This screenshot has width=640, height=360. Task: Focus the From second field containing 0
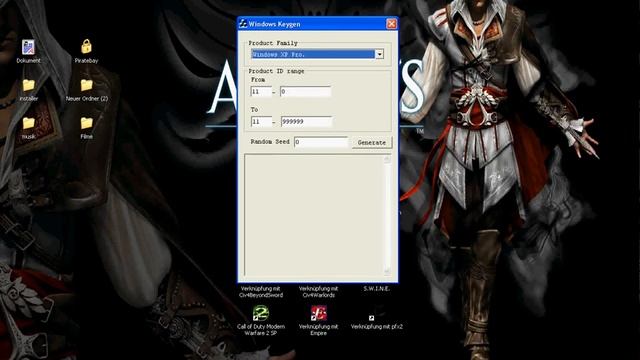305,91
